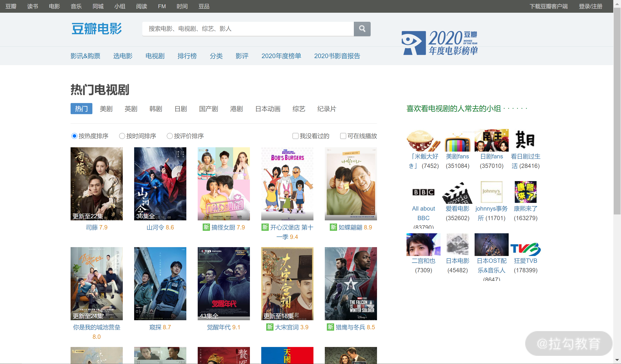621x364 pixels.
Task: Open the Falcon and Winter Soldier poster
Action: tap(351, 284)
